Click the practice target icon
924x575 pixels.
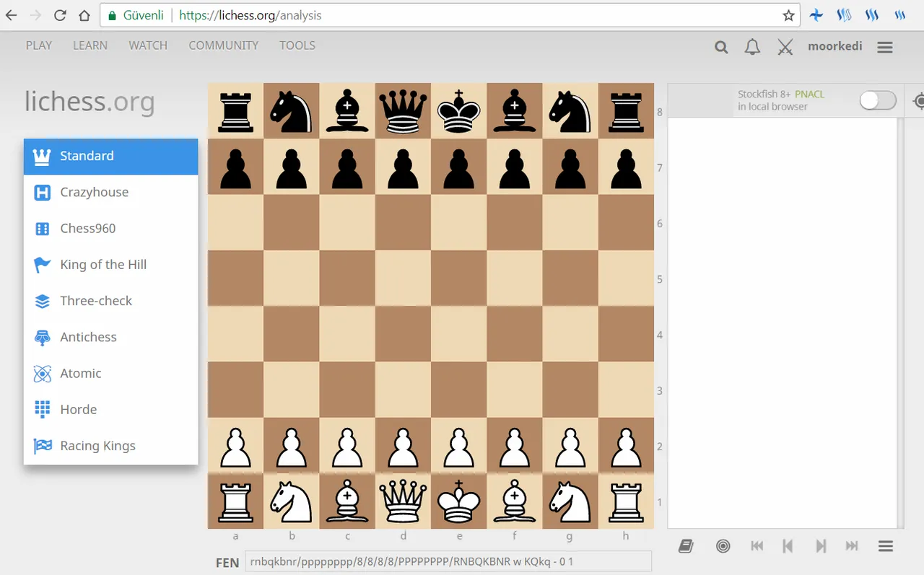(723, 546)
